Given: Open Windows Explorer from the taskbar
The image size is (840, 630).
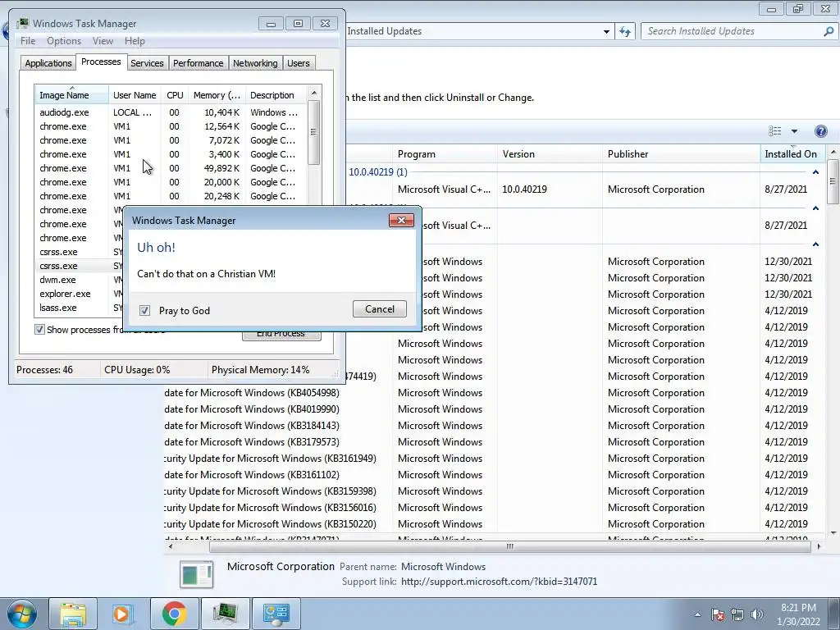Looking at the screenshot, I should tap(73, 614).
